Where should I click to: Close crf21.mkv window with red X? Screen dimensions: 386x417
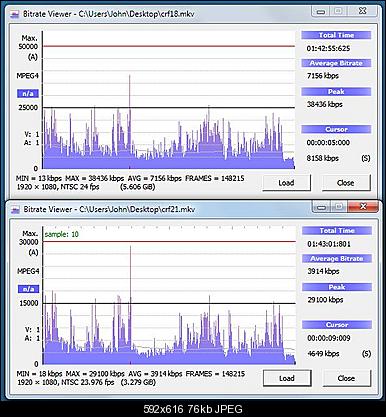point(363,207)
